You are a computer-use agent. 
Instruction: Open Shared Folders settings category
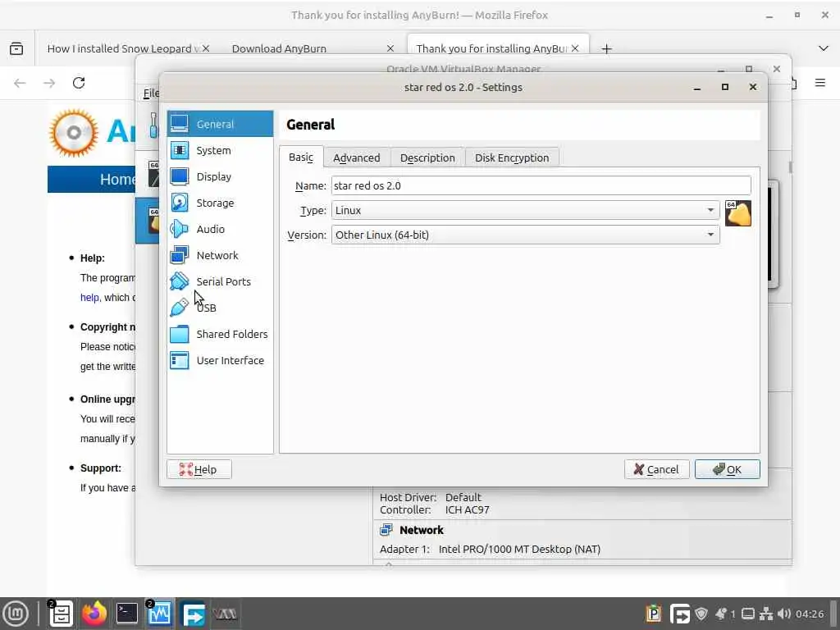[x=220, y=335]
